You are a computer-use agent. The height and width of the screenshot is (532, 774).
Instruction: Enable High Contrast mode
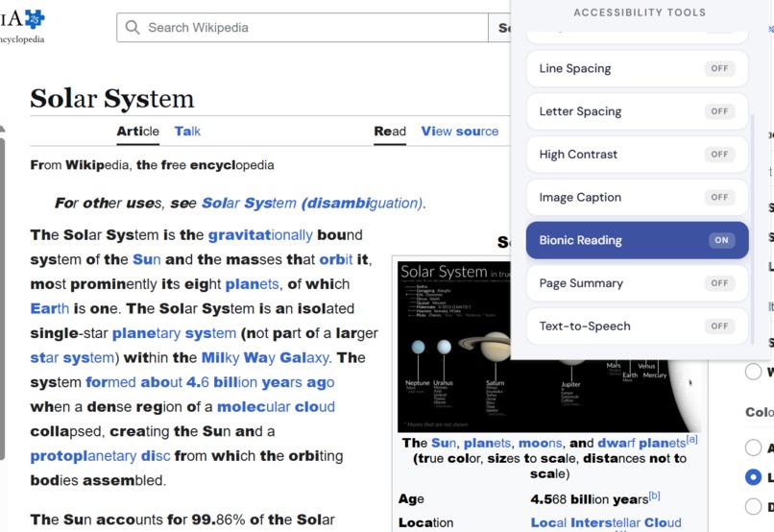tap(637, 154)
